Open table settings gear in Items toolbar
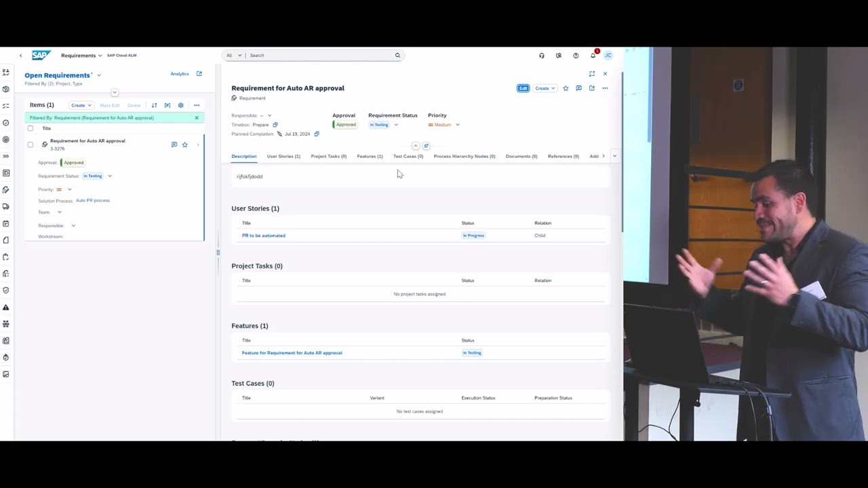The image size is (868, 488). point(180,105)
